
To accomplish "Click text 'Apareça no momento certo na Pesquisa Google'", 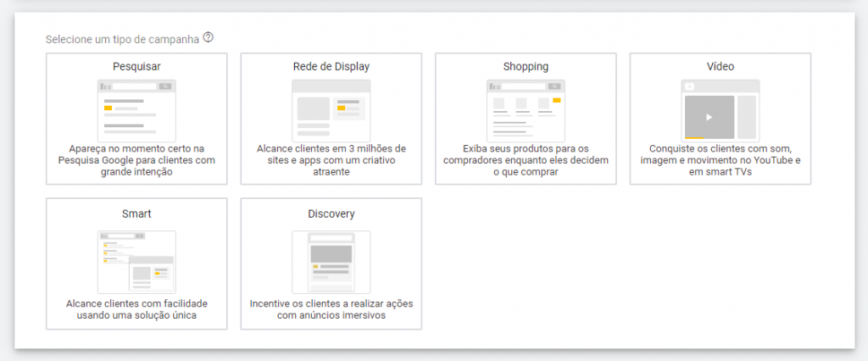I will [136, 154].
